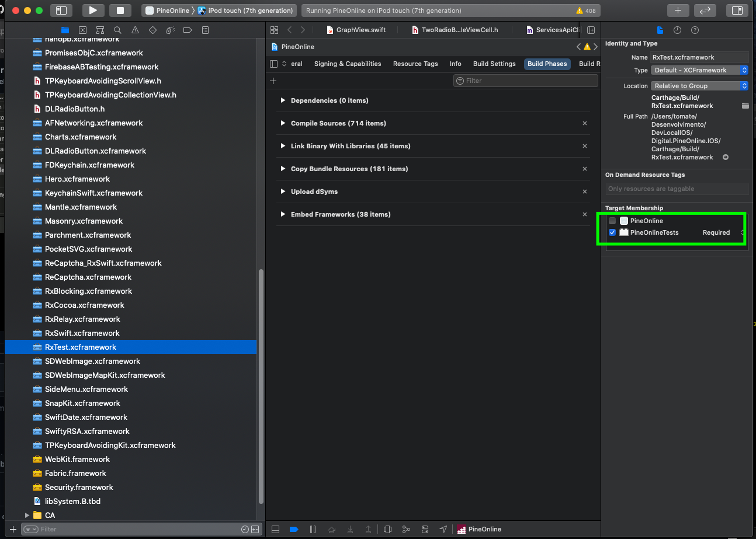Open the Report navigator

click(205, 30)
